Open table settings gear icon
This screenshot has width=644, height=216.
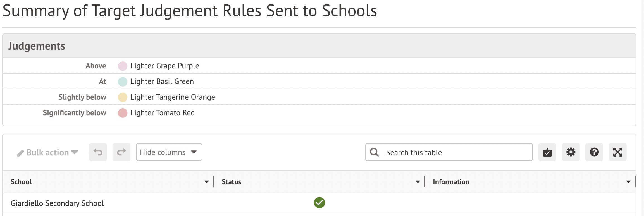pyautogui.click(x=571, y=152)
